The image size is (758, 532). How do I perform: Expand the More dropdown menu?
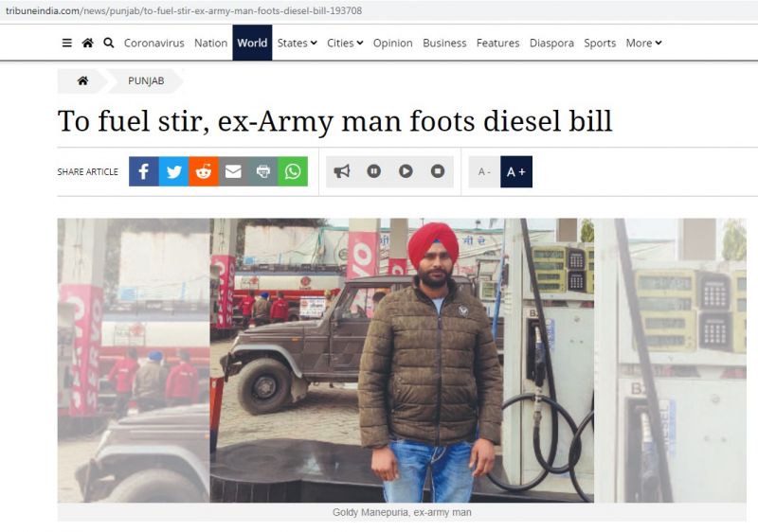[643, 43]
